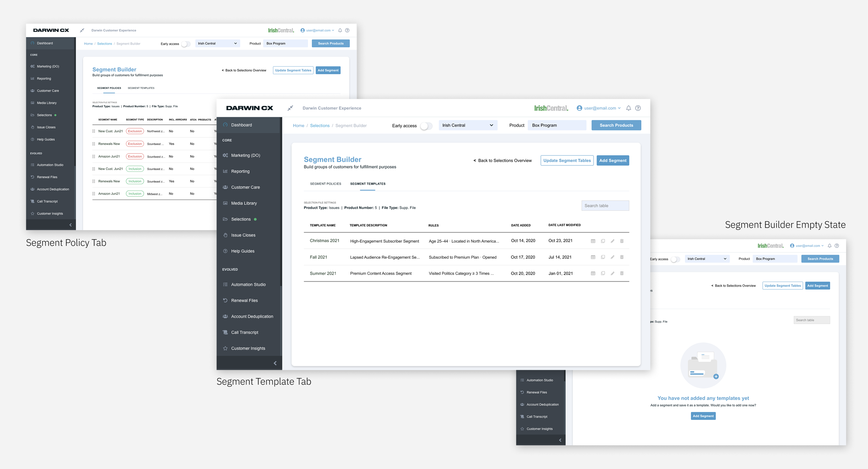The height and width of the screenshot is (469, 868).
Task: Select Segment Templates tab in Policy Tab window
Action: point(141,88)
